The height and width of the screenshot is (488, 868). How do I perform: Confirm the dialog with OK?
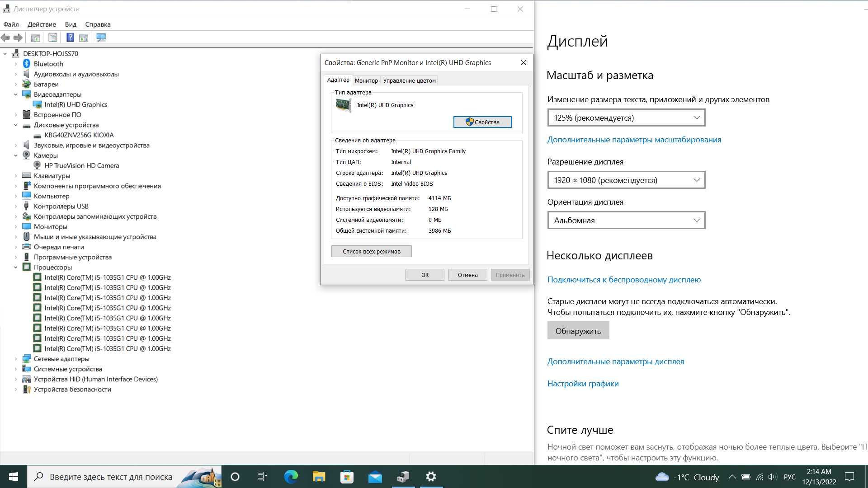[x=425, y=275]
